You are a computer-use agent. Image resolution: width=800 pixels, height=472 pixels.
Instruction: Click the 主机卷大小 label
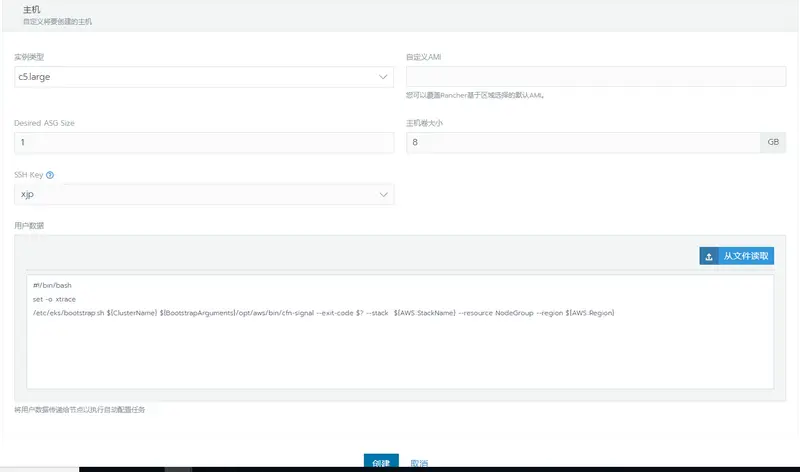coord(424,123)
